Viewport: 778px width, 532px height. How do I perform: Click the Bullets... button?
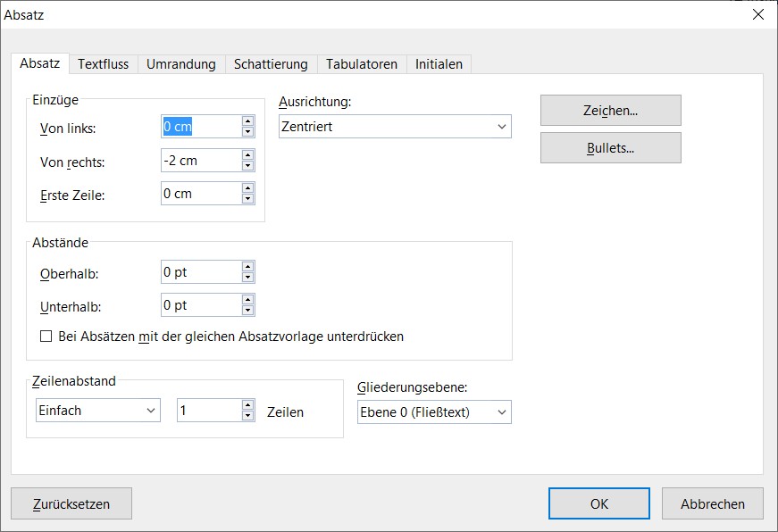[611, 148]
